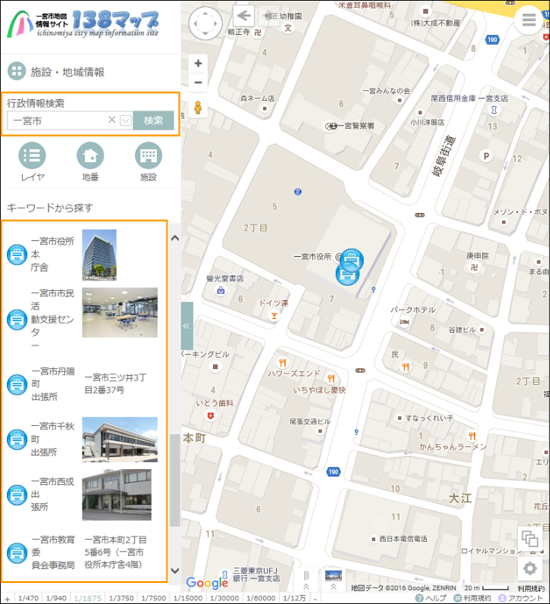550x604 pixels.
Task: Click the plus button in the scale bar
Action: tap(7, 599)
